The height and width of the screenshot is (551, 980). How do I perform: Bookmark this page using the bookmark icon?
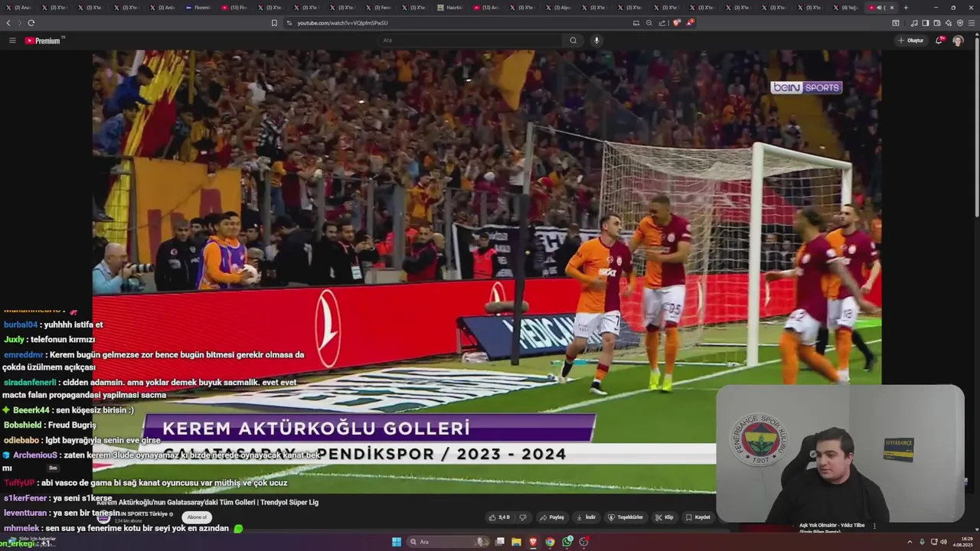coord(274,23)
